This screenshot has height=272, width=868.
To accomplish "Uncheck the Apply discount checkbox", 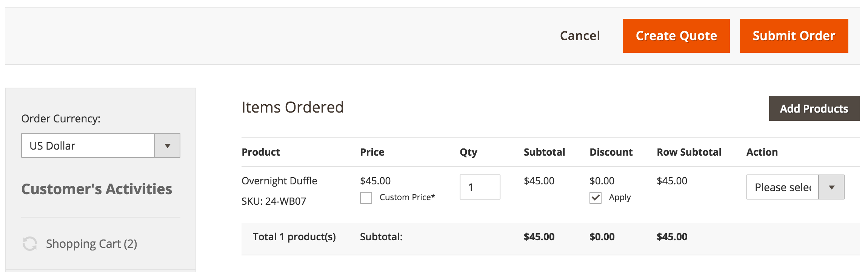I will tap(596, 198).
